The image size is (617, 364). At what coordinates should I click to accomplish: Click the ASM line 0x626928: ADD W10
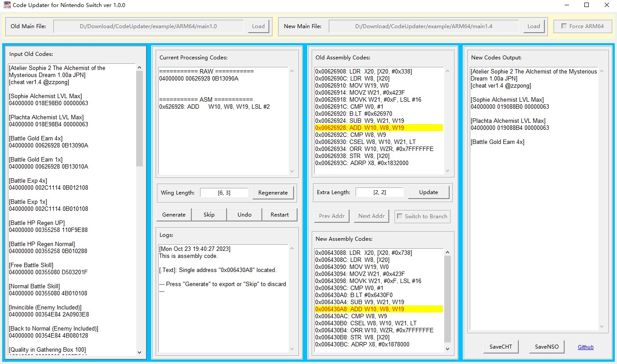[215, 107]
